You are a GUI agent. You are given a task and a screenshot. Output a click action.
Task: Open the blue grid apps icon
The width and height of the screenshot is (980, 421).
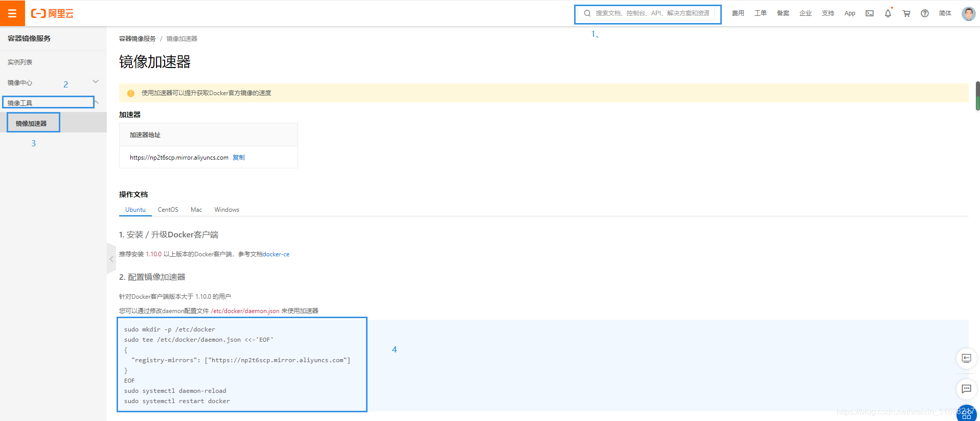tap(966, 414)
